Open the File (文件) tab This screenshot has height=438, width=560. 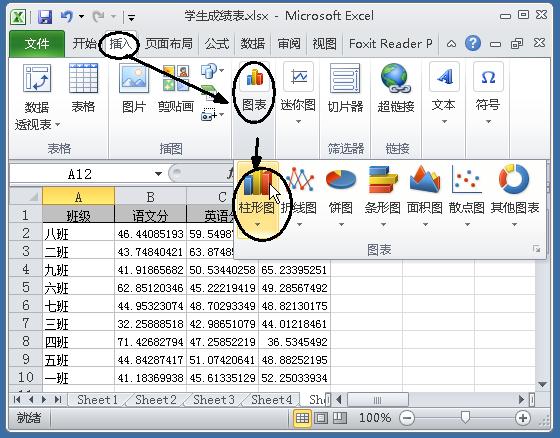pyautogui.click(x=37, y=44)
